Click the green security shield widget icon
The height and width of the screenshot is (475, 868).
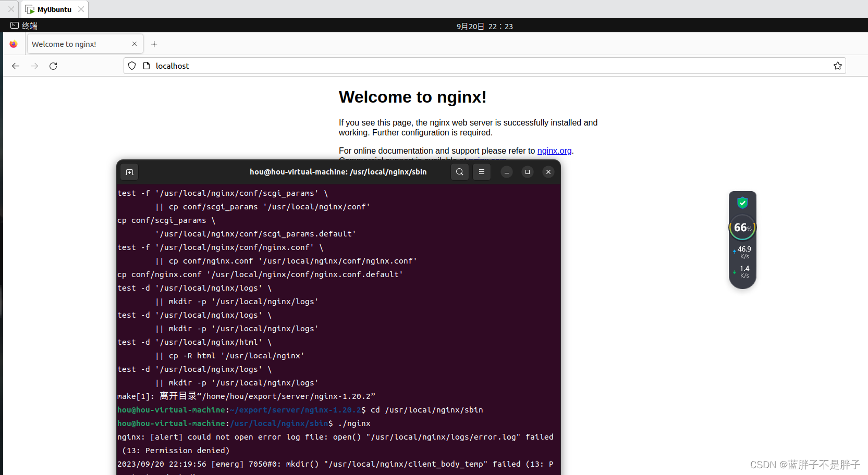(742, 203)
